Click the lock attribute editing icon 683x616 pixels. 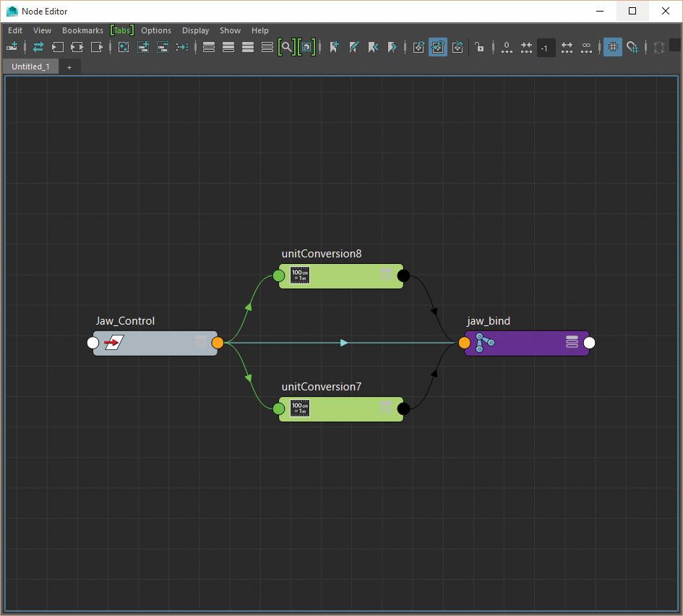click(480, 47)
